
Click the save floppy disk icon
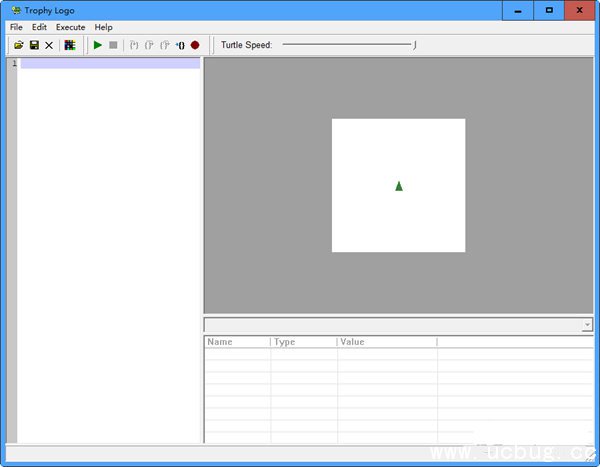(x=33, y=45)
